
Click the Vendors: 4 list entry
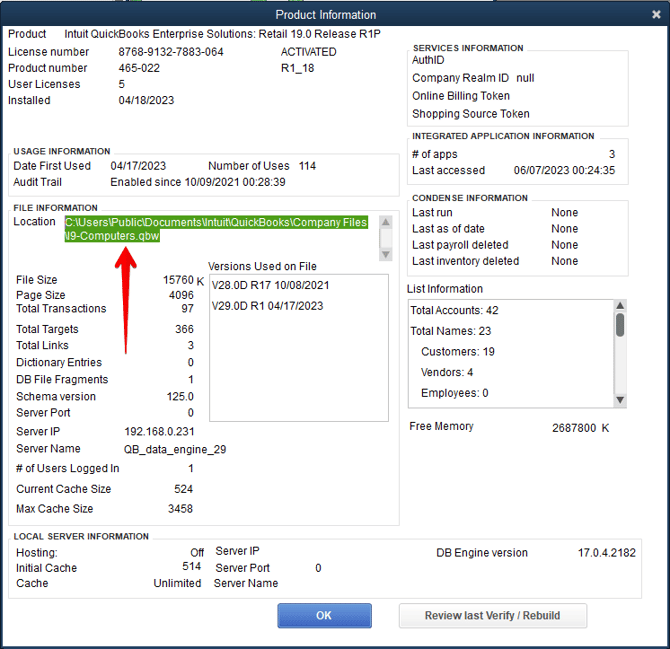click(x=447, y=372)
